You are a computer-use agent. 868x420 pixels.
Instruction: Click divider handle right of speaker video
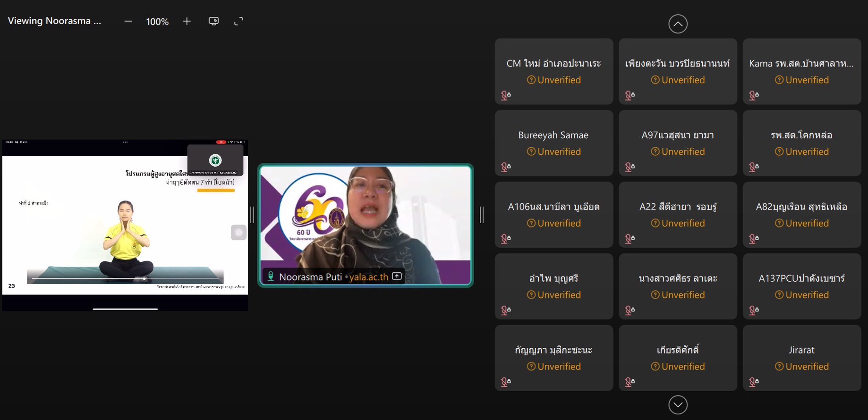tap(482, 215)
